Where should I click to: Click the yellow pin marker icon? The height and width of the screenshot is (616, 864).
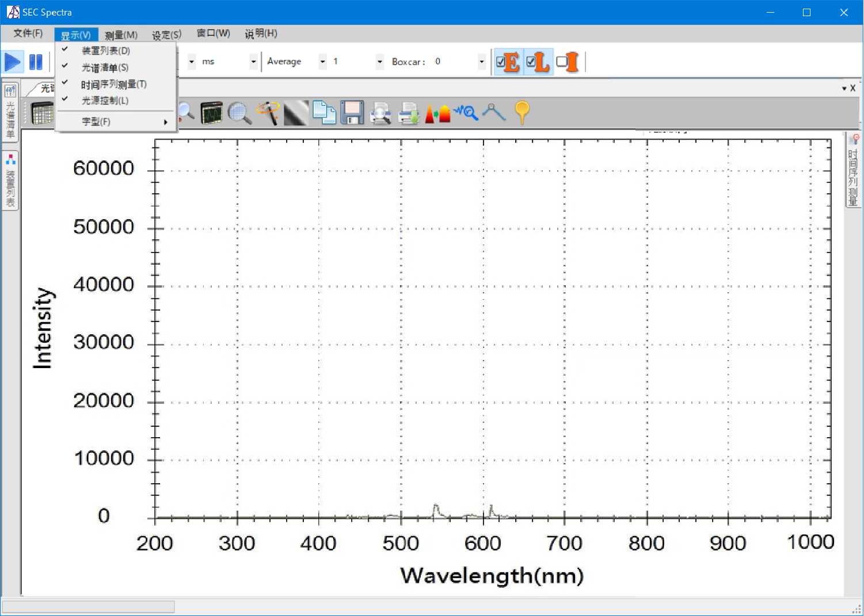click(522, 112)
